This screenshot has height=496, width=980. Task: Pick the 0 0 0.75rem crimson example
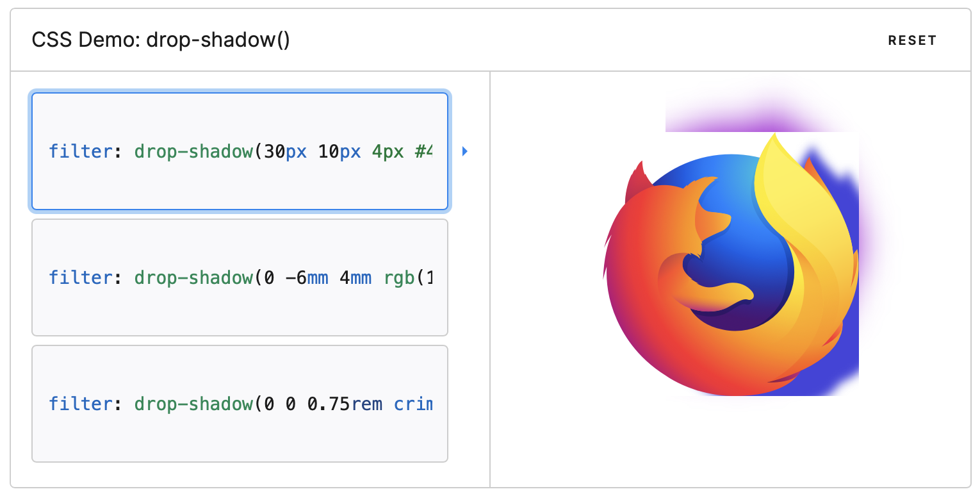(240, 404)
